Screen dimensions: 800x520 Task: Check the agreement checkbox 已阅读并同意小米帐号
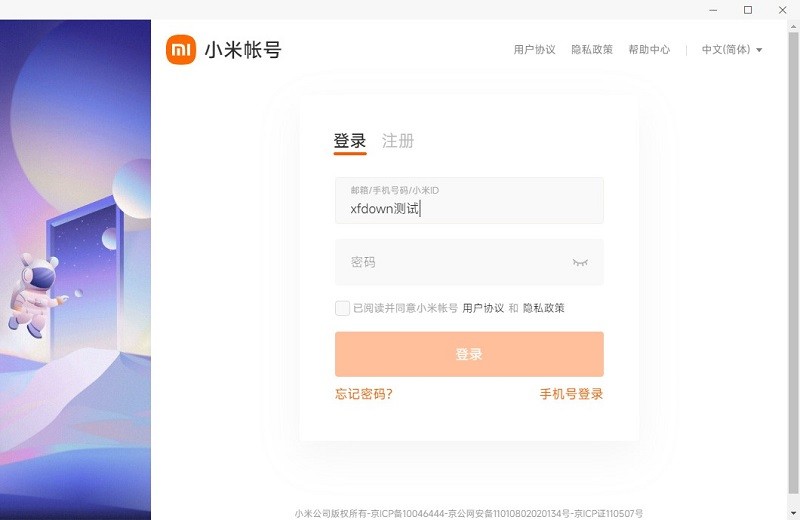[342, 308]
